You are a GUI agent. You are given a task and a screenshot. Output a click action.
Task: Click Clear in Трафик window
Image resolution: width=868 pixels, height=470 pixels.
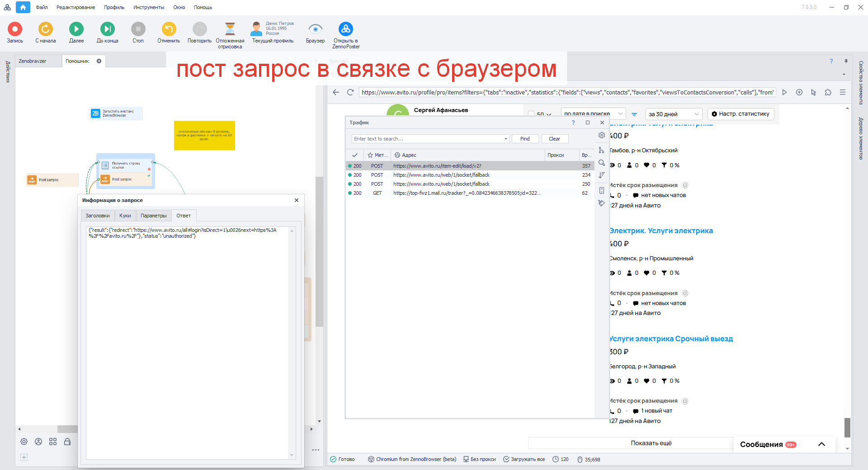[x=555, y=139]
